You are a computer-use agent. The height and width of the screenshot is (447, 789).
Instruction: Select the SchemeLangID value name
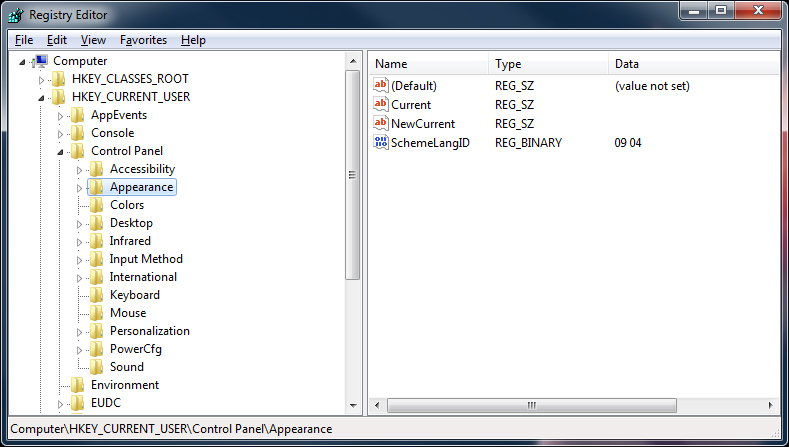tap(430, 143)
